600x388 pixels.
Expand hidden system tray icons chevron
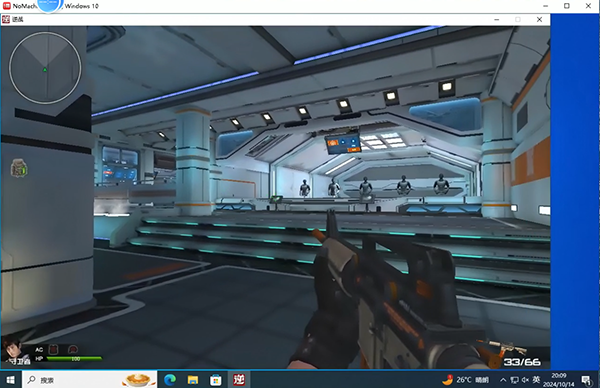[503, 380]
